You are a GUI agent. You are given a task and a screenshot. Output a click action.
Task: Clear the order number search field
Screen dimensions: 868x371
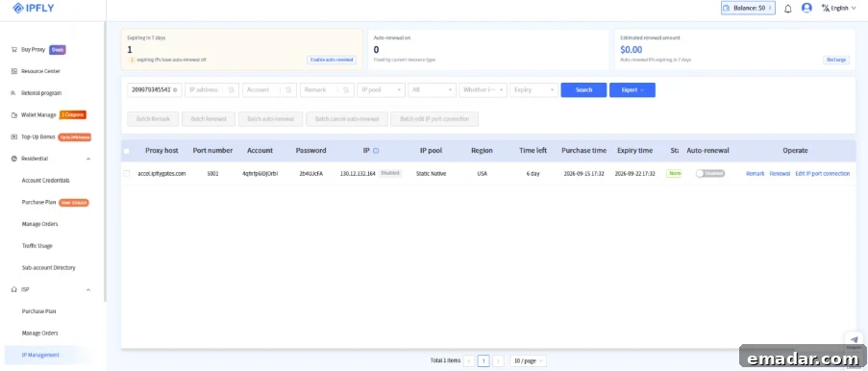[x=175, y=89]
